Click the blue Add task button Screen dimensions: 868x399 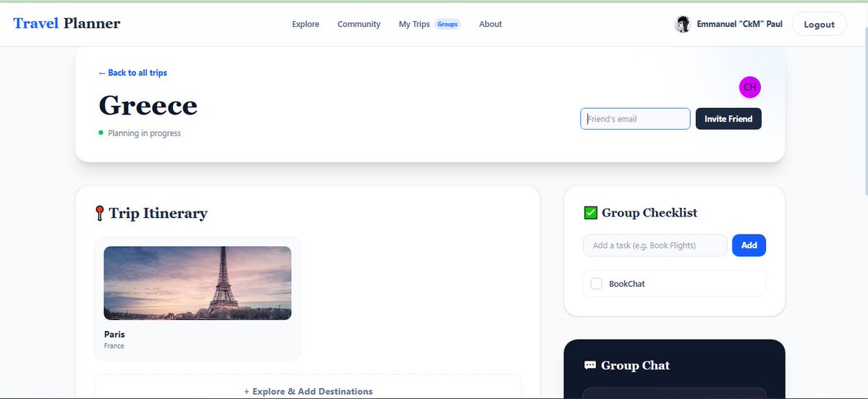(749, 245)
